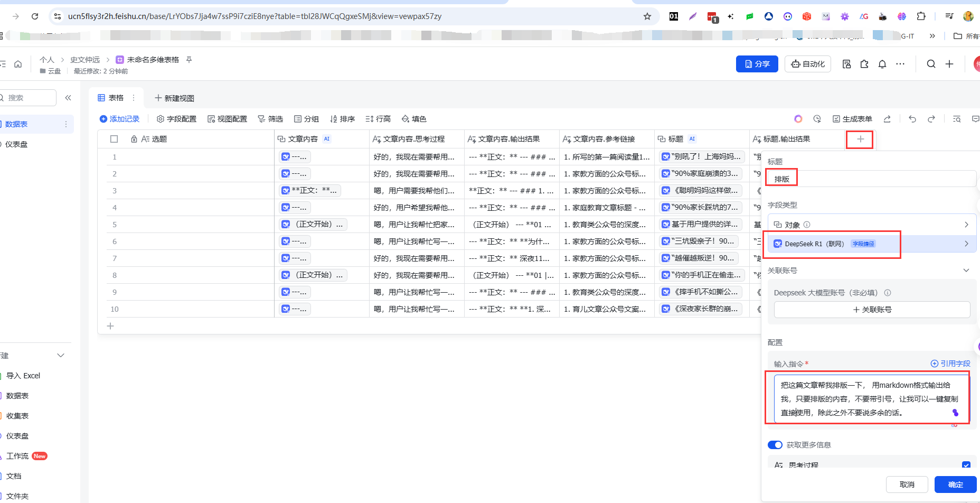Click the 确定 confirm button
980x503 pixels.
tap(955, 485)
